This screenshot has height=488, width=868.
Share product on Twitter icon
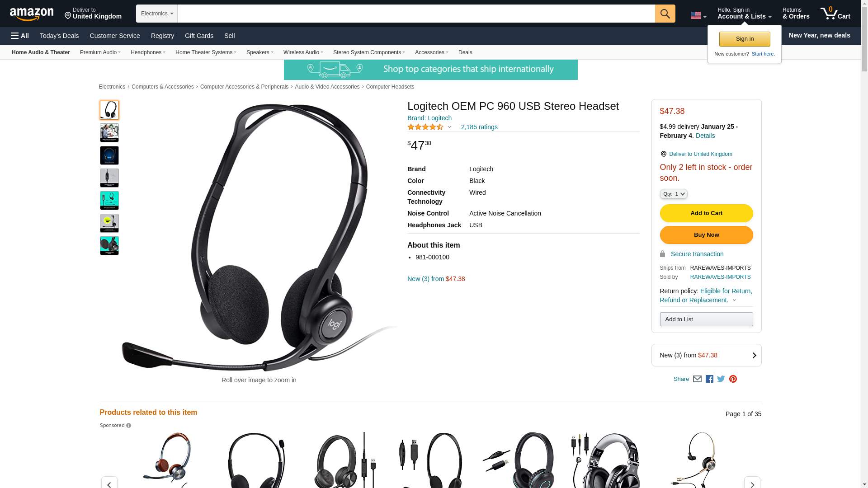click(x=721, y=379)
